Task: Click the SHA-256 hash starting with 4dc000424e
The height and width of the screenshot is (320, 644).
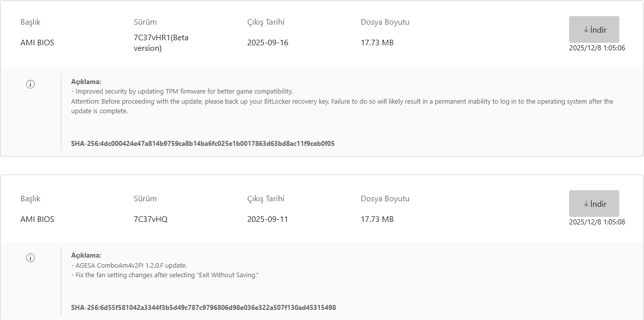Action: coord(203,143)
